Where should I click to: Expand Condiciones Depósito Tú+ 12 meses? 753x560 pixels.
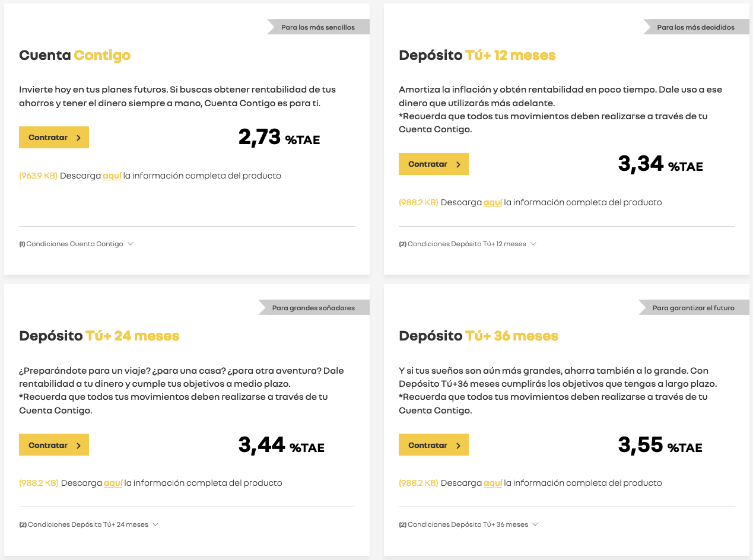[x=468, y=244]
